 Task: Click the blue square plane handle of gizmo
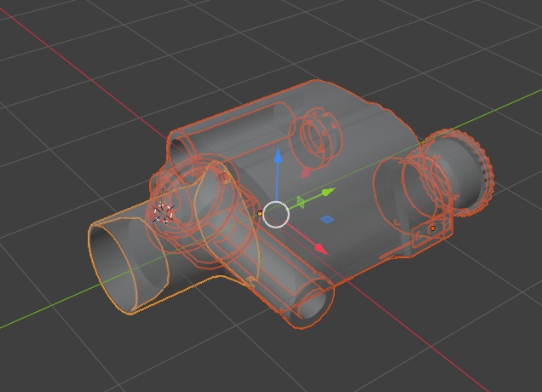click(327, 219)
